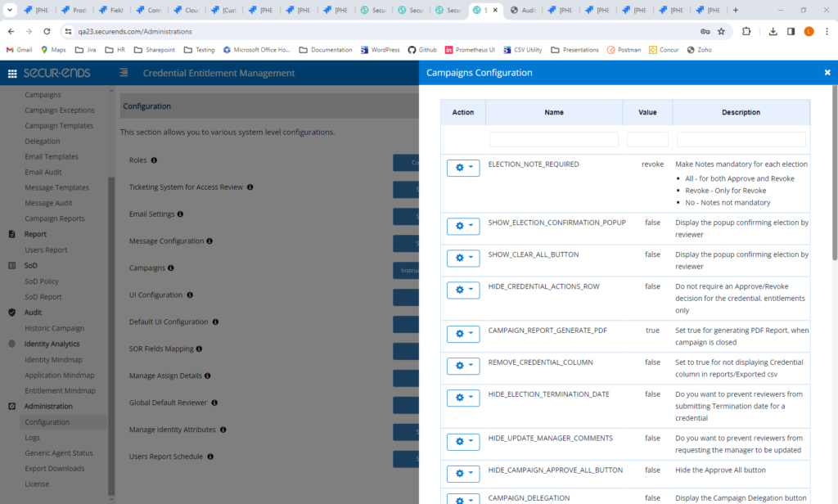
Task: Click the configuration panel vertical scrollbar
Action: tap(835, 173)
